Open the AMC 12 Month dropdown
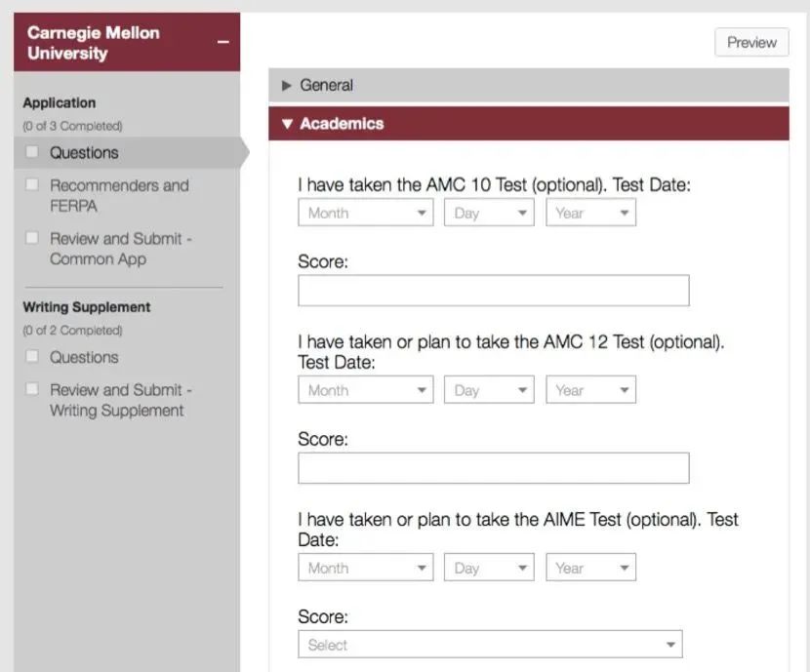This screenshot has height=672, width=810. [x=365, y=390]
